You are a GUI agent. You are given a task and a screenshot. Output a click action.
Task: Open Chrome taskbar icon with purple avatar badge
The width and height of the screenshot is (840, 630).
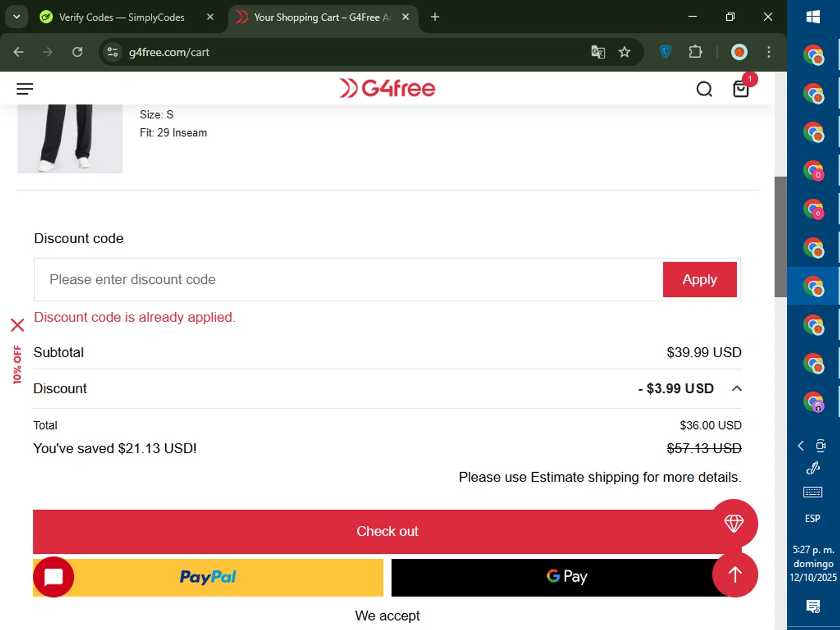point(813,402)
